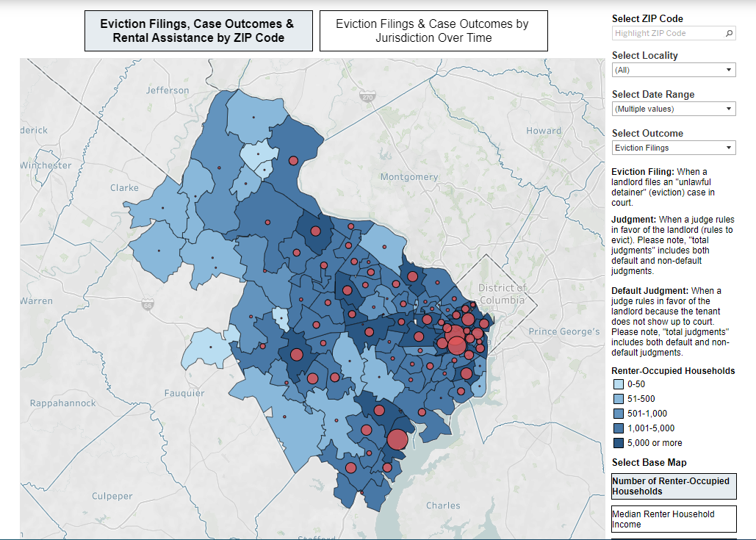Switch base map to Median Renter Household Income

tap(674, 519)
